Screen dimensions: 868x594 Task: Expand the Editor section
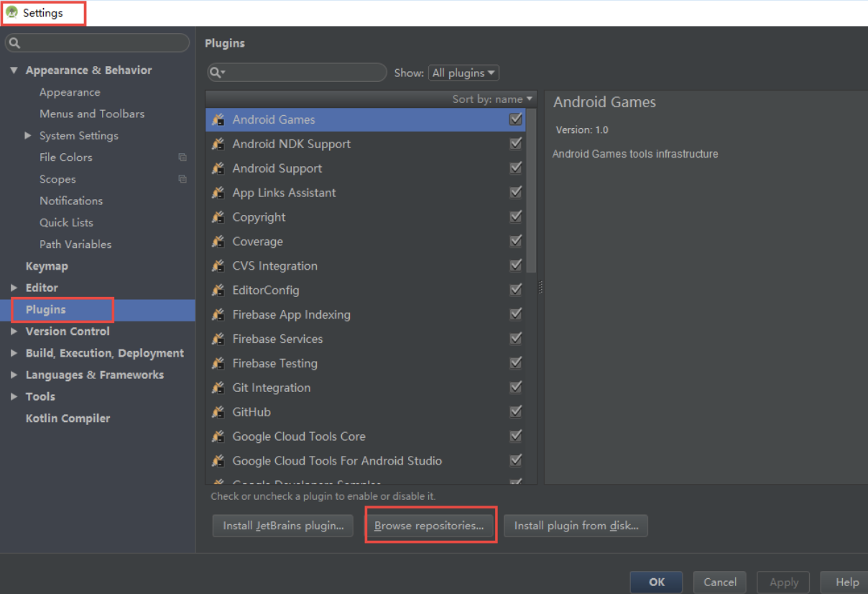pyautogui.click(x=14, y=288)
